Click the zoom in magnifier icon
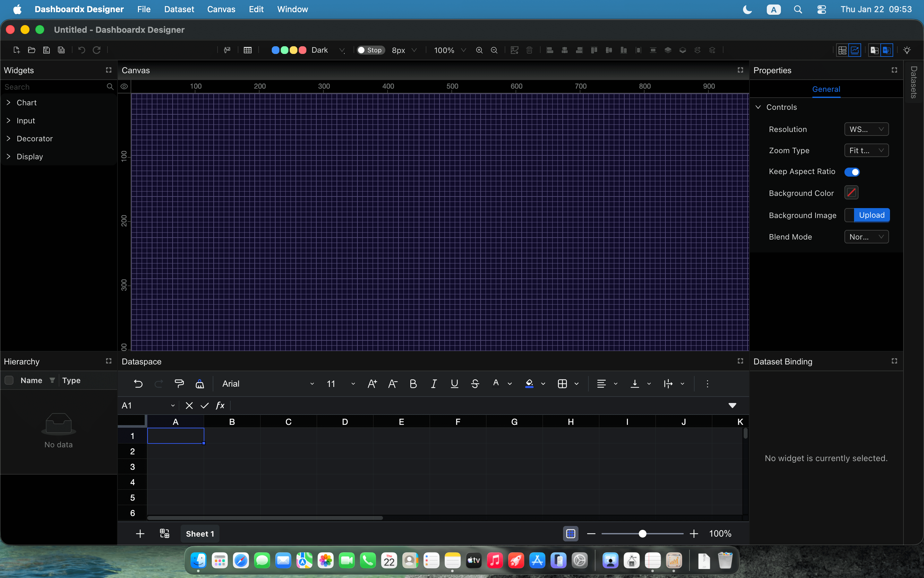Image resolution: width=924 pixels, height=578 pixels. click(479, 50)
